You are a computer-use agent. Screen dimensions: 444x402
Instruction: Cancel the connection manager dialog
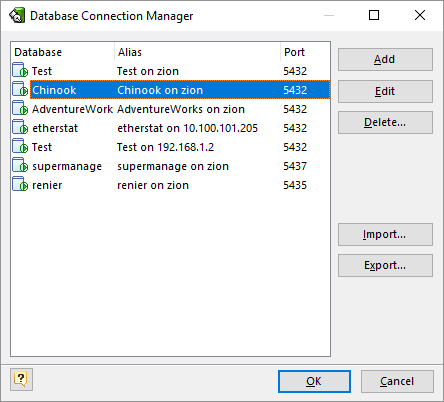397,381
